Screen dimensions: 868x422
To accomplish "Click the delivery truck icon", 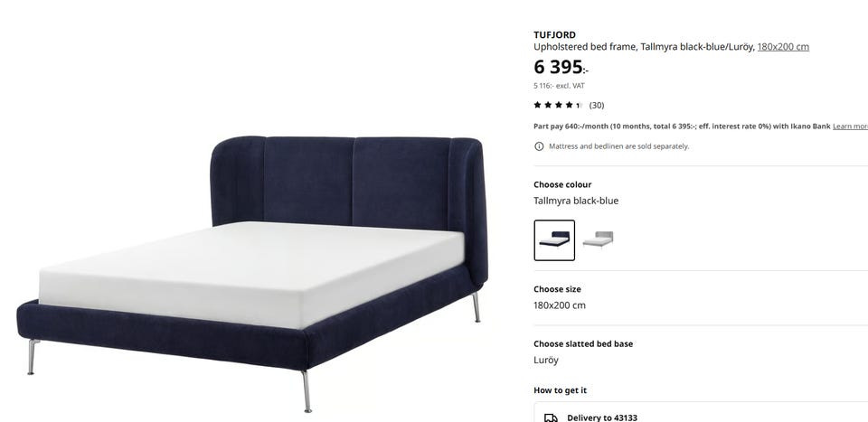I will [x=551, y=417].
